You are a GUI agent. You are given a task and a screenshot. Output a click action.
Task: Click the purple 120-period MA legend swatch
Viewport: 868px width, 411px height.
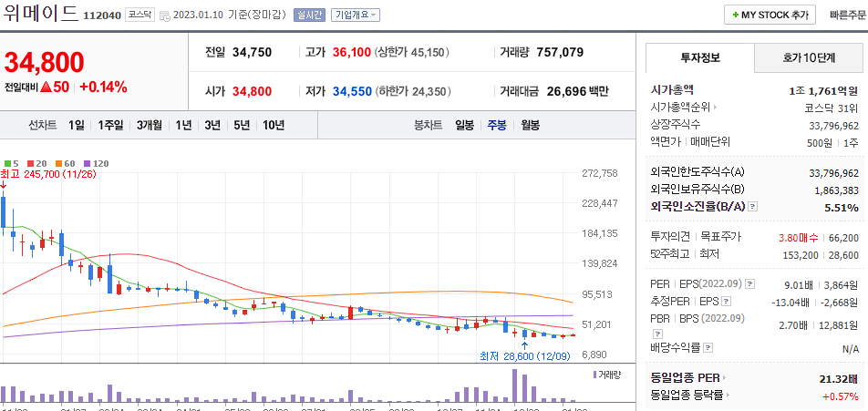[x=87, y=164]
